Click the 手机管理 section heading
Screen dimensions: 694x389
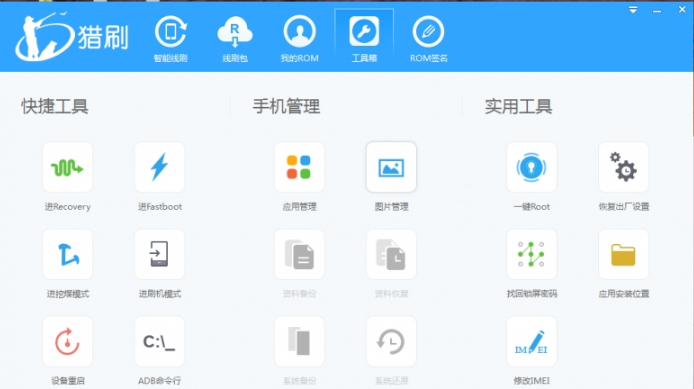point(286,106)
